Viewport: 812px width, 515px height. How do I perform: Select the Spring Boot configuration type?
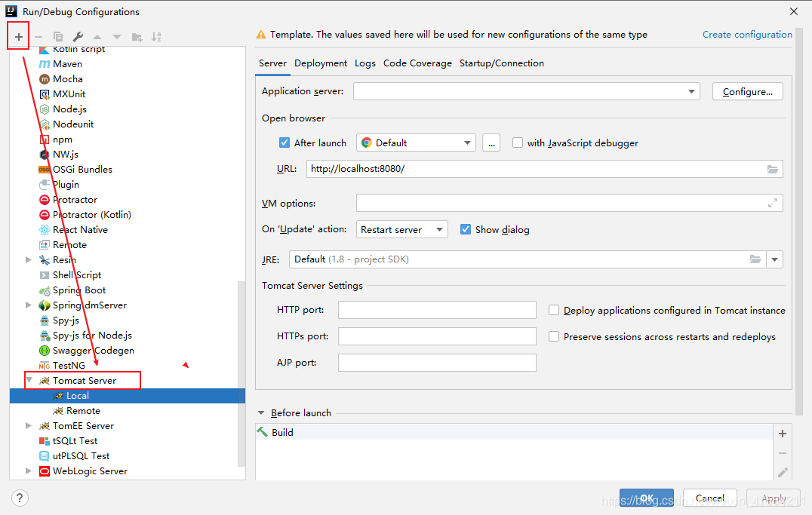[x=78, y=290]
